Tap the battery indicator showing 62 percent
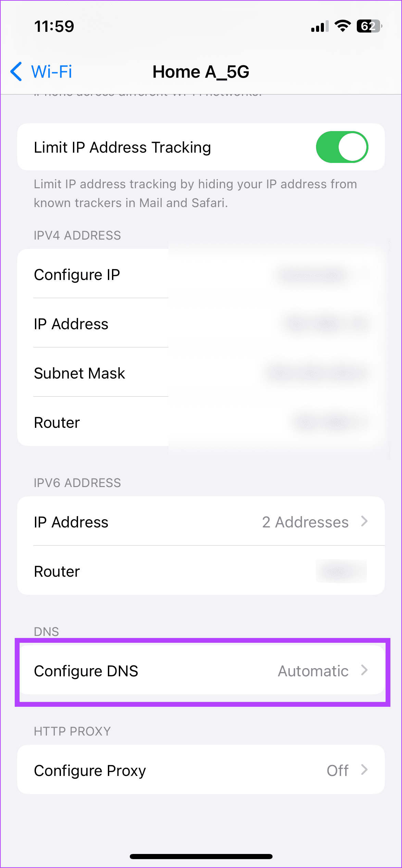The width and height of the screenshot is (402, 868). point(368,26)
